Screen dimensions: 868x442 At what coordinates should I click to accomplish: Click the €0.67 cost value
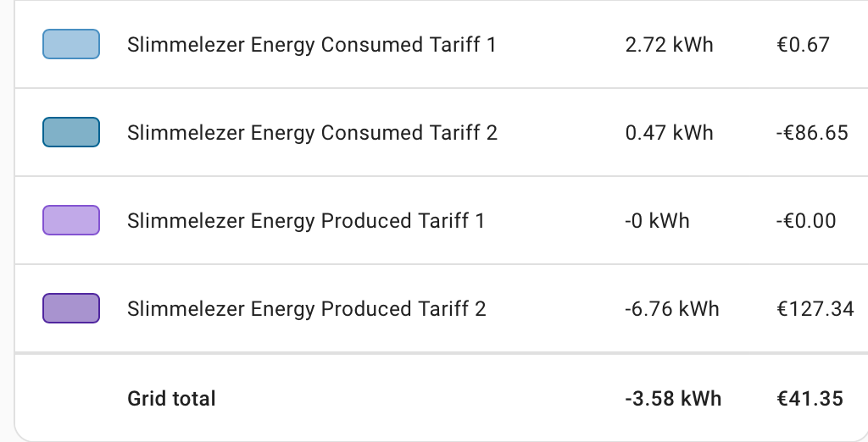point(804,45)
